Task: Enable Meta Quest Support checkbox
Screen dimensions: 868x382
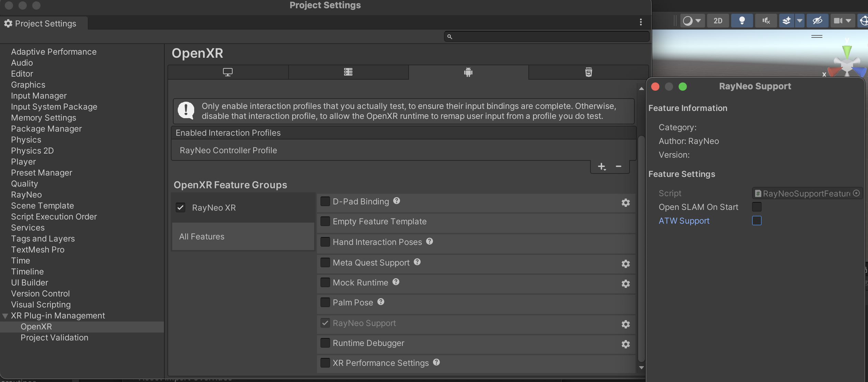Action: [x=325, y=262]
